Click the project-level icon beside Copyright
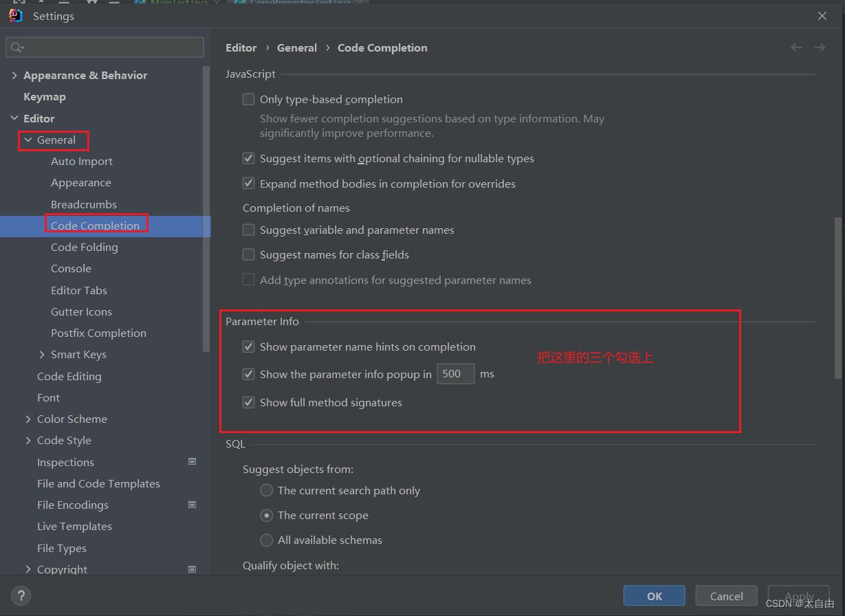Screen dimensions: 845x616 tap(193, 569)
